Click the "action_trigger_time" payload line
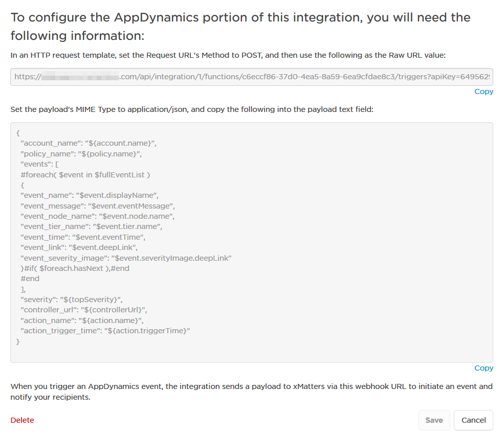Image resolution: width=504 pixels, height=435 pixels. click(x=105, y=331)
